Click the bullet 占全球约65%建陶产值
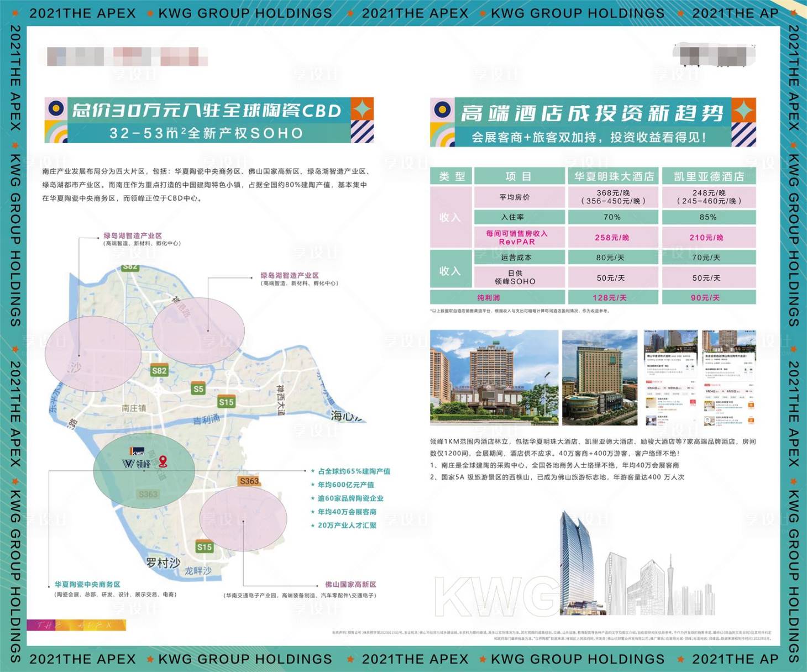807x672 pixels. coord(351,471)
